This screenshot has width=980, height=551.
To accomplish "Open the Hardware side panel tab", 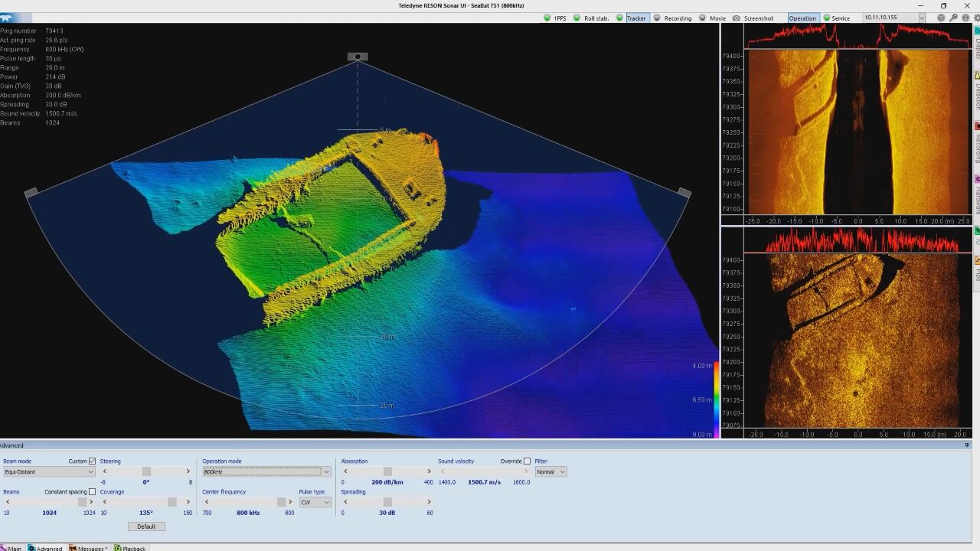I will (977, 195).
